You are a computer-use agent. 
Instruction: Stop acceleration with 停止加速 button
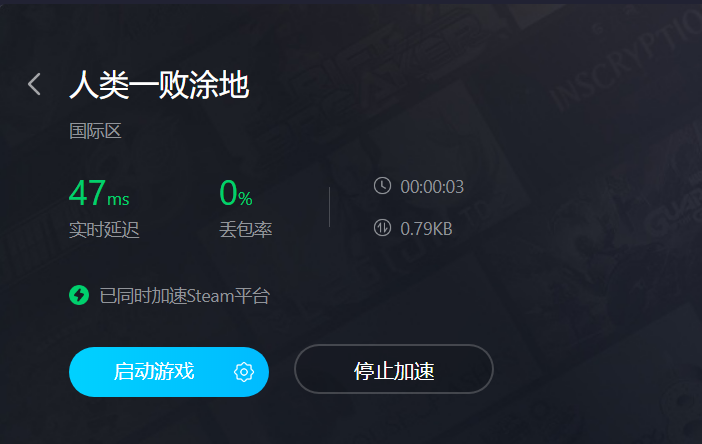coord(394,369)
